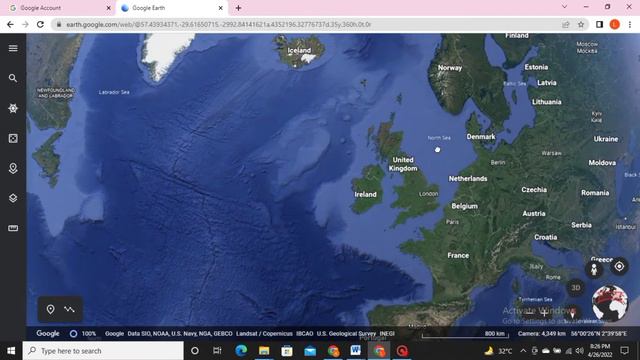Image resolution: width=640 pixels, height=360 pixels.
Task: Expand the tab search chevron
Action: [x=564, y=7]
